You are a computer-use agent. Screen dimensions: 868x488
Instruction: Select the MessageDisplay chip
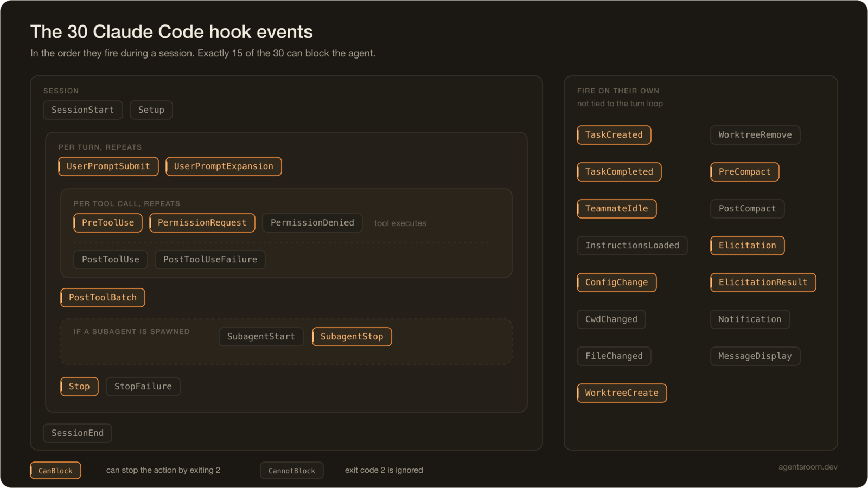756,356
